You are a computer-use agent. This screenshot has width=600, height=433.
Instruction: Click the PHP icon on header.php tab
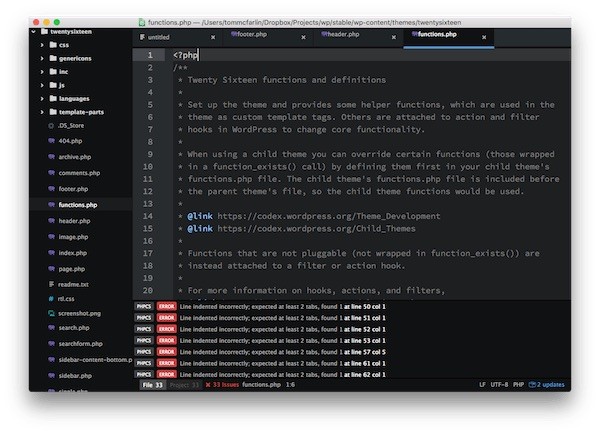tap(324, 34)
